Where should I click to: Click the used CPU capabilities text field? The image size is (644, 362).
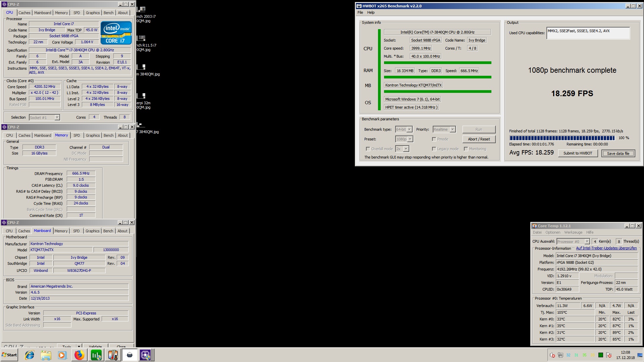pyautogui.click(x=588, y=33)
